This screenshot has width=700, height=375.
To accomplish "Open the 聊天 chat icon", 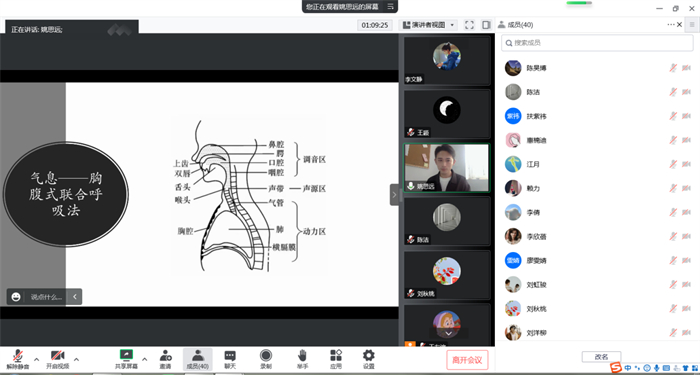I will pyautogui.click(x=230, y=359).
